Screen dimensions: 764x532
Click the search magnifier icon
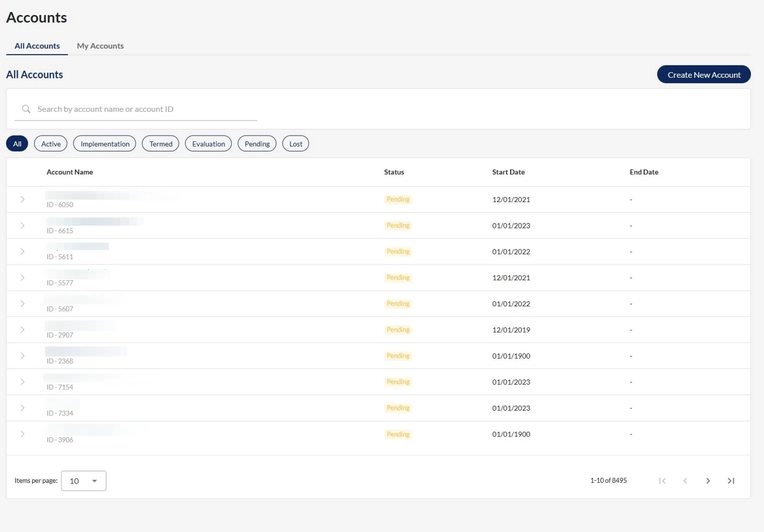(x=27, y=109)
